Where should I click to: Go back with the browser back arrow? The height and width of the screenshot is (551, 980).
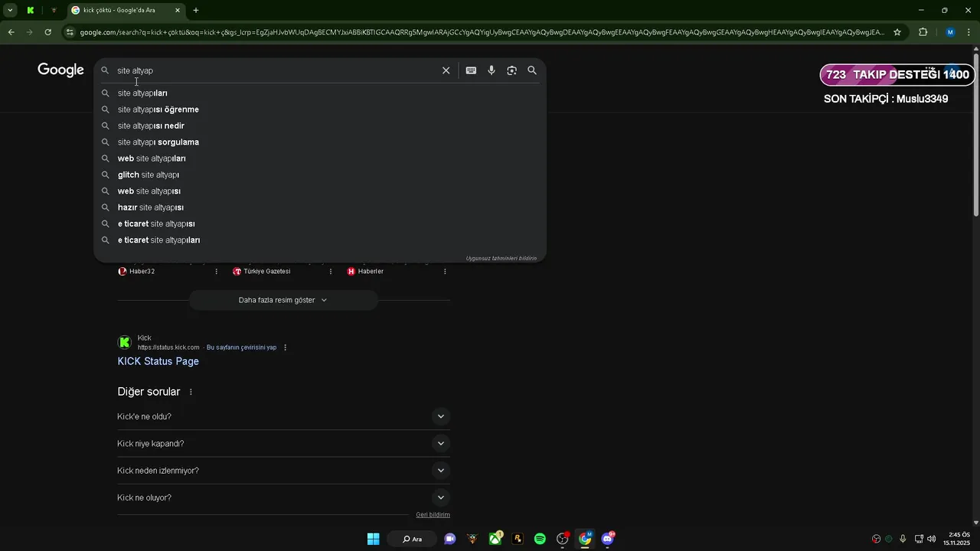pos(11,32)
